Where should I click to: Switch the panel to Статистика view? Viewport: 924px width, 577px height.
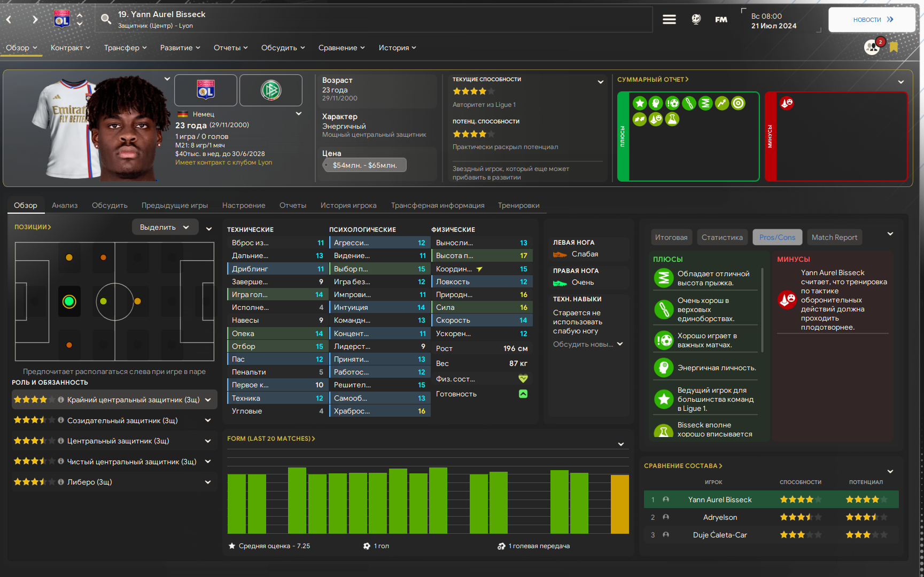pyautogui.click(x=721, y=237)
